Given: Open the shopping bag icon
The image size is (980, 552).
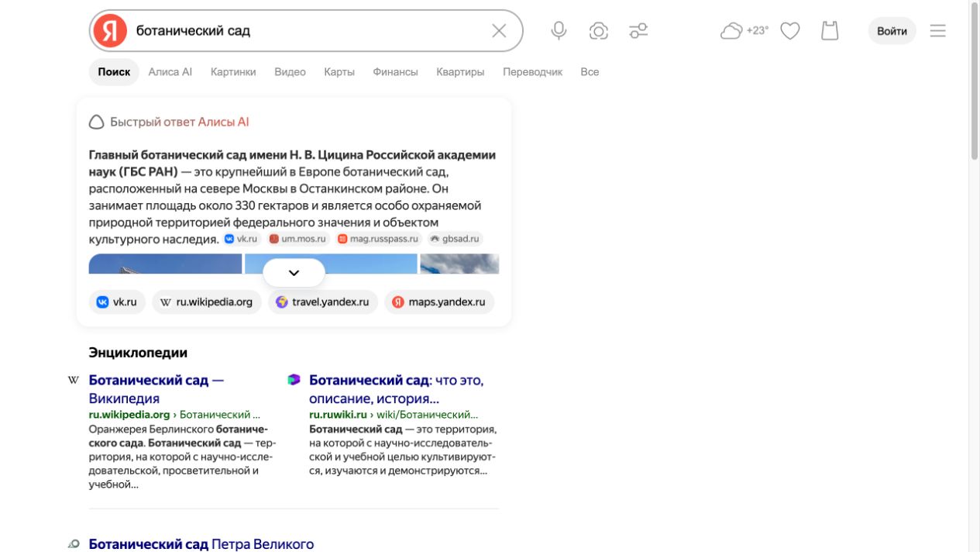Looking at the screenshot, I should (x=830, y=31).
